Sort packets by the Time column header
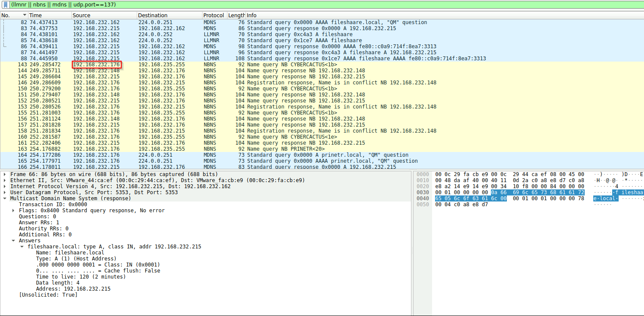 pos(35,15)
